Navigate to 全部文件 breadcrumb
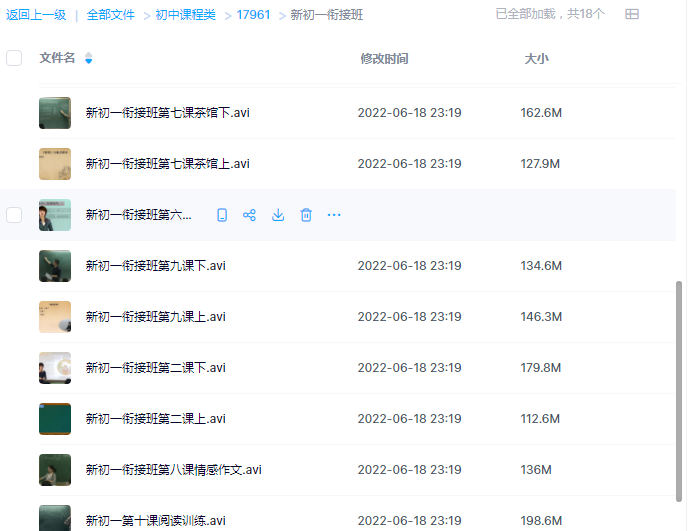This screenshot has height=531, width=698. pyautogui.click(x=110, y=15)
